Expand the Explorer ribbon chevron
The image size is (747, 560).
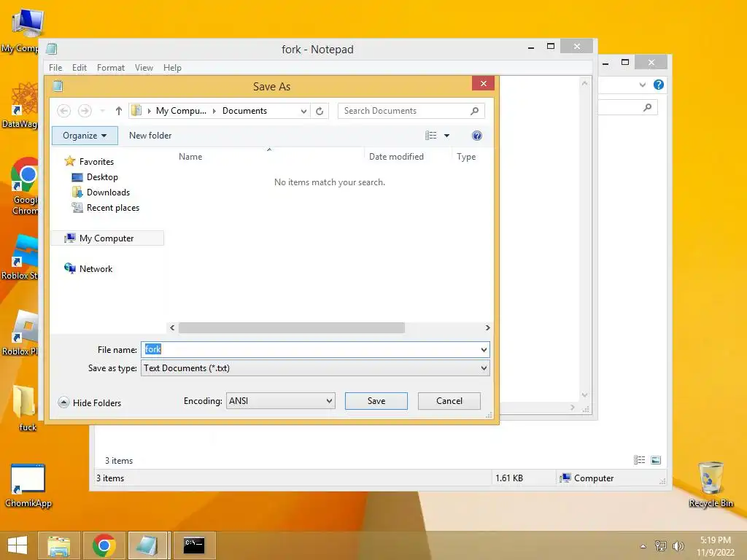pos(642,85)
